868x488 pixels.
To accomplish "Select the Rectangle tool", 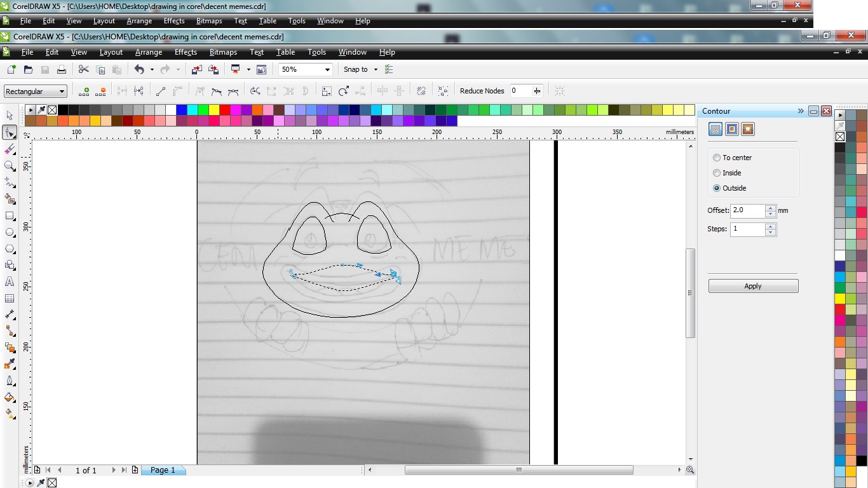I will [10, 216].
